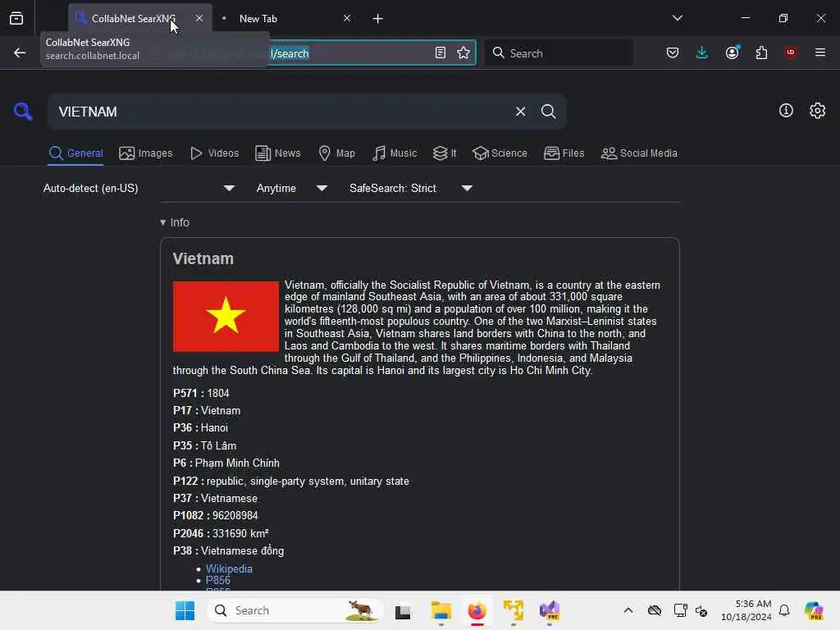Clear the search query with X
840x630 pixels.
pyautogui.click(x=520, y=112)
